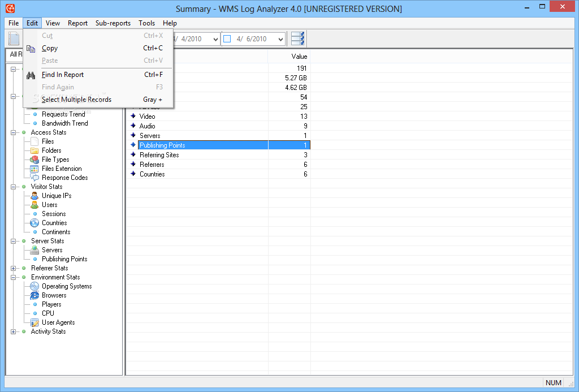
Task: Click the star icon beside the Audio row
Action: (133, 126)
